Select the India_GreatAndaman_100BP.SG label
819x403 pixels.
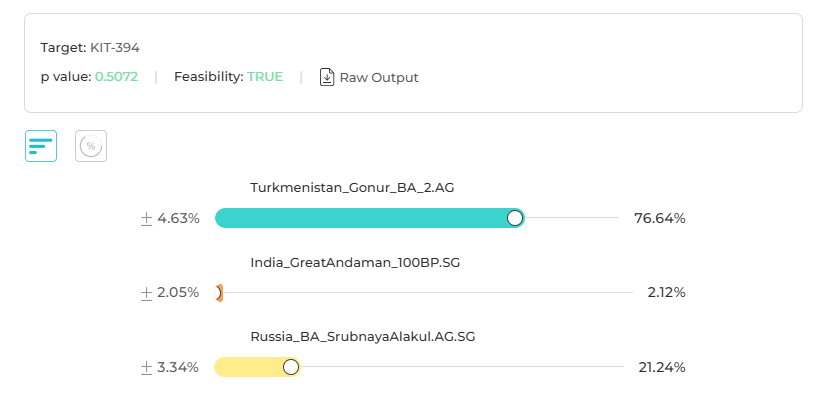click(355, 263)
